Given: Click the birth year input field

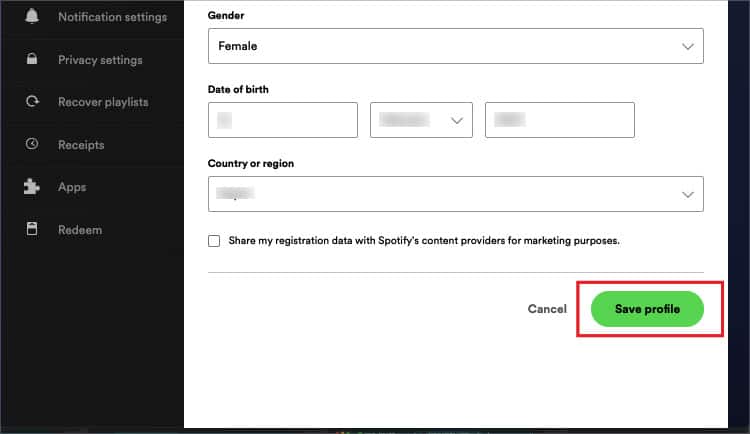Looking at the screenshot, I should pyautogui.click(x=560, y=120).
